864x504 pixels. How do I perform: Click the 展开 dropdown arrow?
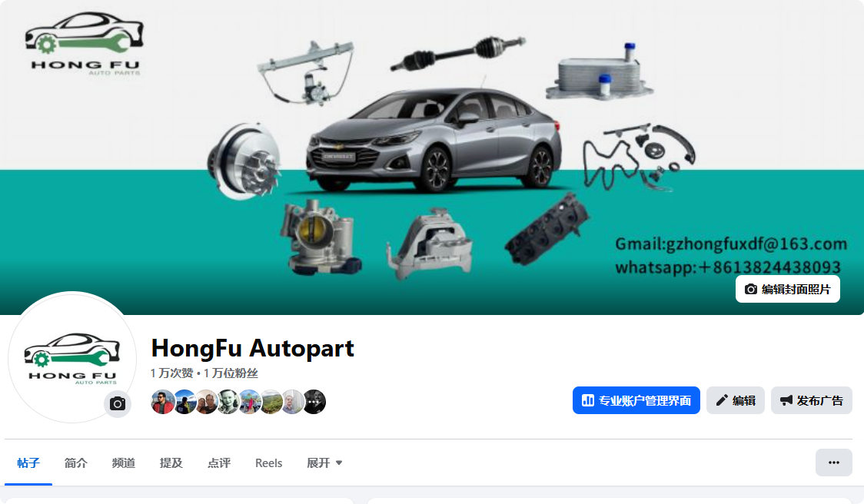coord(339,463)
